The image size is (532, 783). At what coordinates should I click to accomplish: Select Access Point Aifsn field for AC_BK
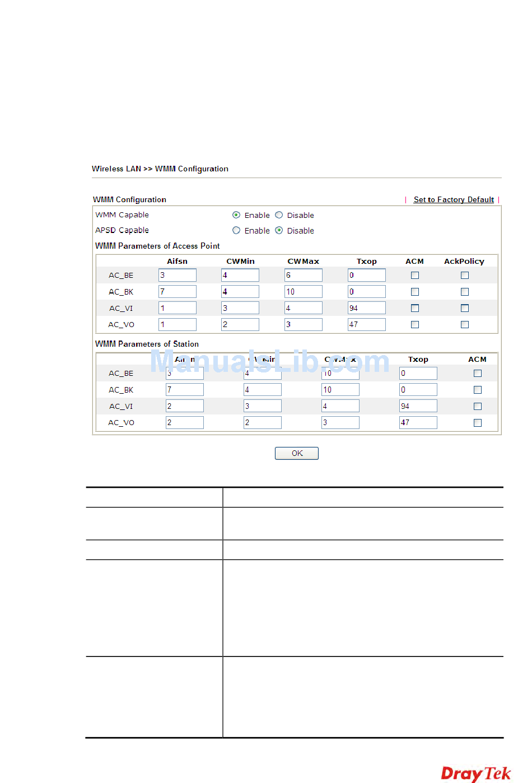[x=178, y=292]
